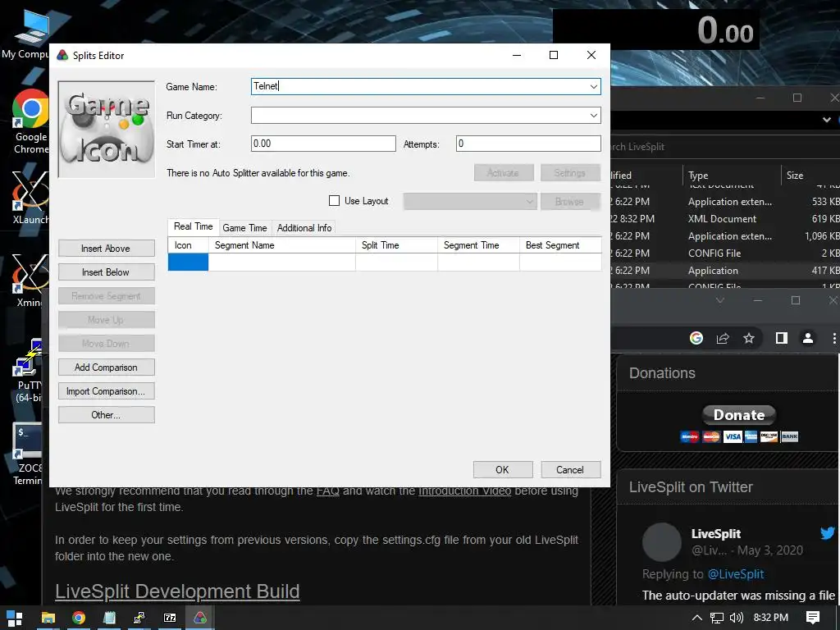The height and width of the screenshot is (630, 840).
Task: Open Chrome's three-dot menu
Action: click(x=834, y=338)
